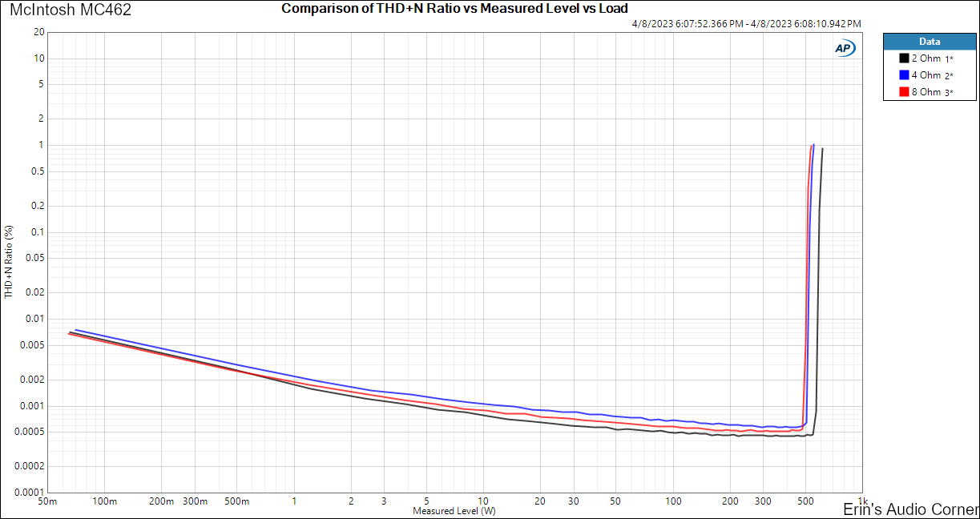Click the "0.002" tick on the vertical axis
Viewport: 980px width, 519px height.
(33, 380)
